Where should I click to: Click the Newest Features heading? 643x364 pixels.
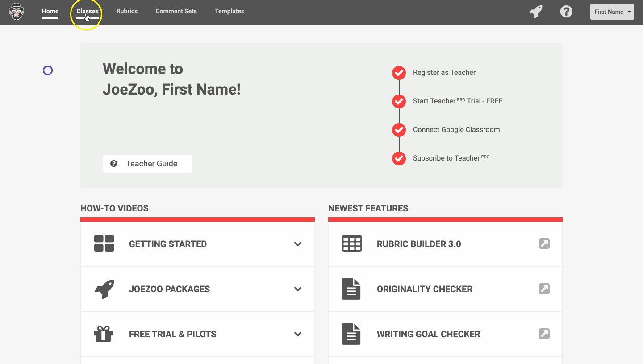[x=368, y=208]
